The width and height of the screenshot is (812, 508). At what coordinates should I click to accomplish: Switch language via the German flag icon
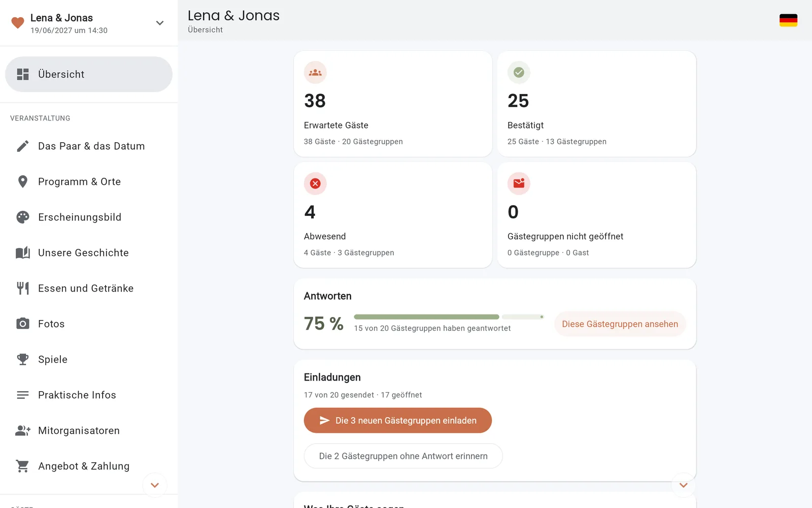pyautogui.click(x=788, y=20)
